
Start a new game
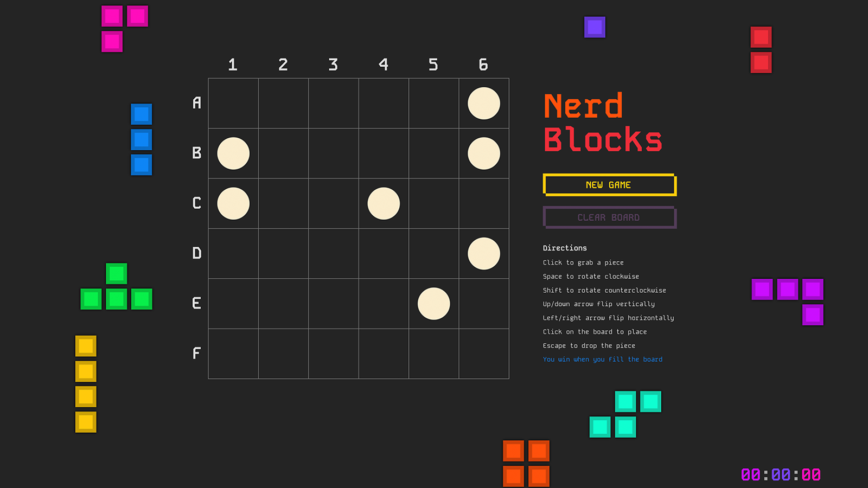point(609,184)
